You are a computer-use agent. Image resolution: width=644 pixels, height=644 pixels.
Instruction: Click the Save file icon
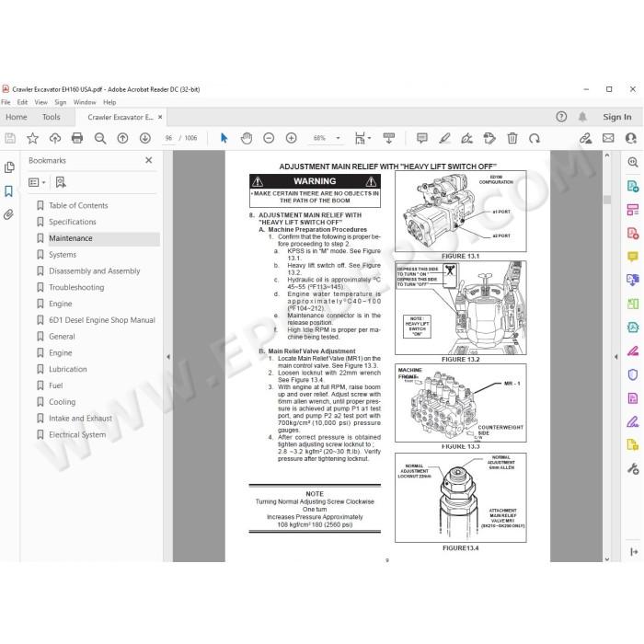tap(10, 138)
